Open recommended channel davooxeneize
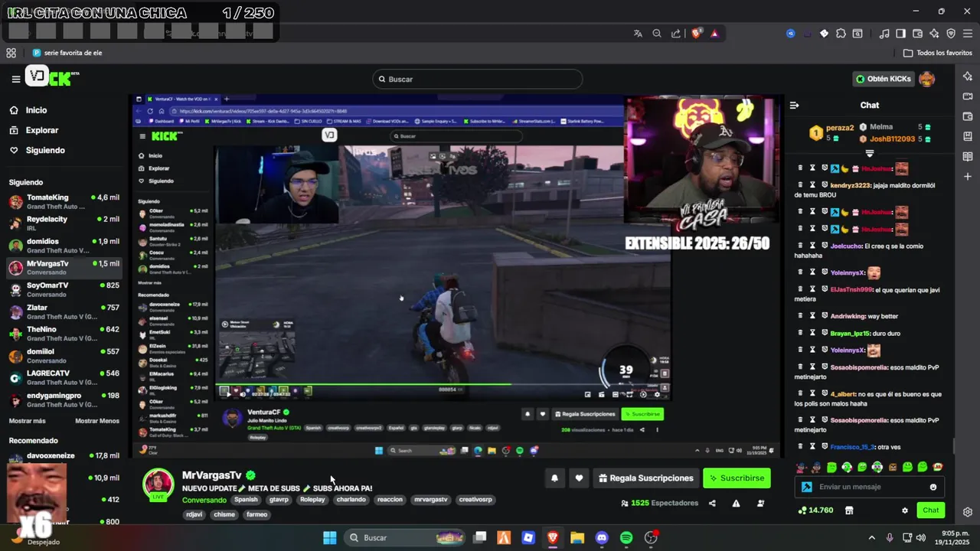 (64, 456)
